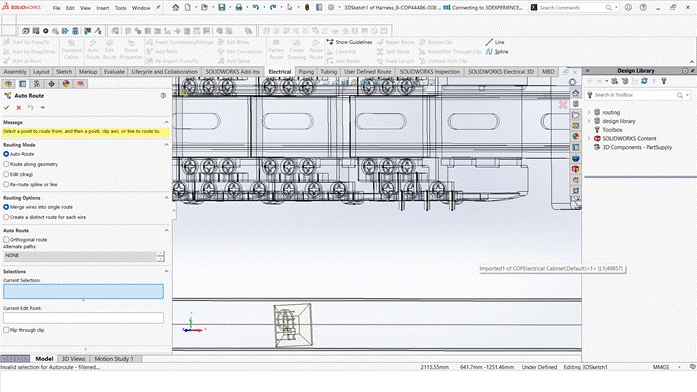Collapse the Routing Options section

[x=166, y=198]
